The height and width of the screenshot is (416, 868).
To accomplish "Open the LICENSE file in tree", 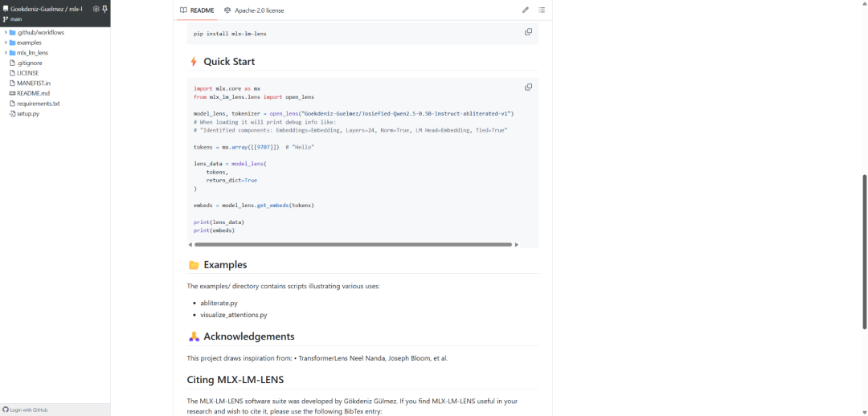I will (27, 73).
